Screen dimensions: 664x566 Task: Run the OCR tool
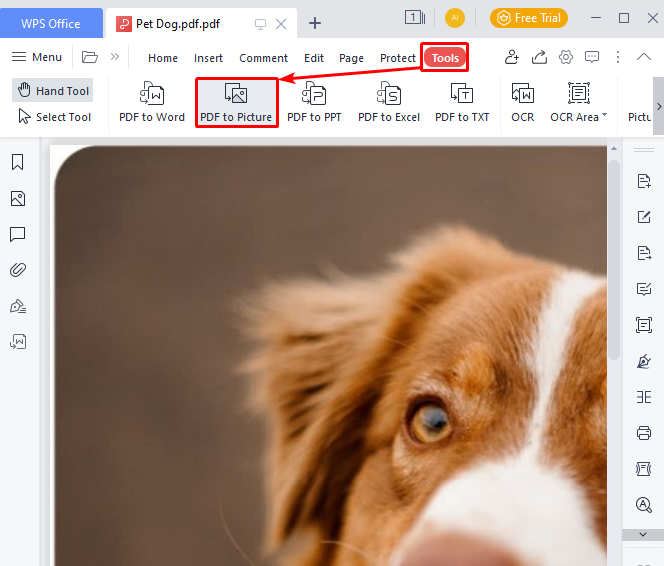pyautogui.click(x=523, y=102)
